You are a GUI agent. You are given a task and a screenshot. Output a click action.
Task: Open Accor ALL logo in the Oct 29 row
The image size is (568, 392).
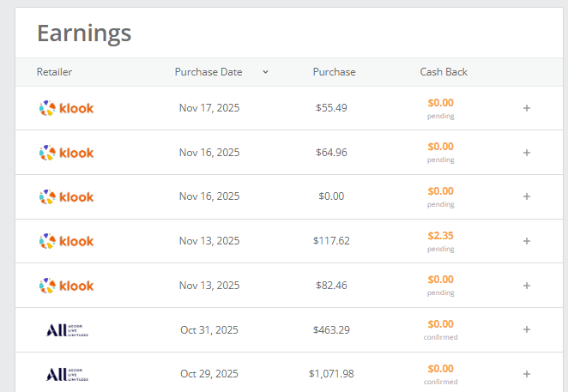coord(67,374)
